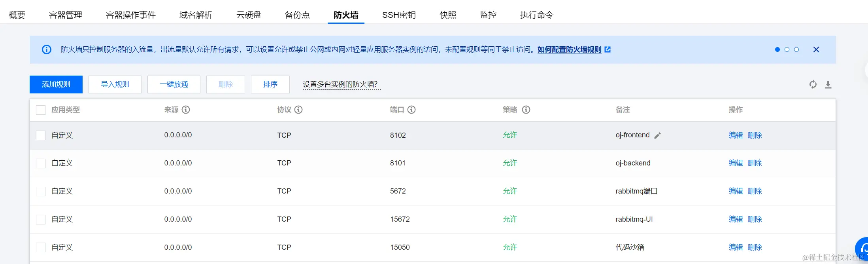This screenshot has width=868, height=264.
Task: Open the 云硬盘 tab
Action: coord(249,15)
